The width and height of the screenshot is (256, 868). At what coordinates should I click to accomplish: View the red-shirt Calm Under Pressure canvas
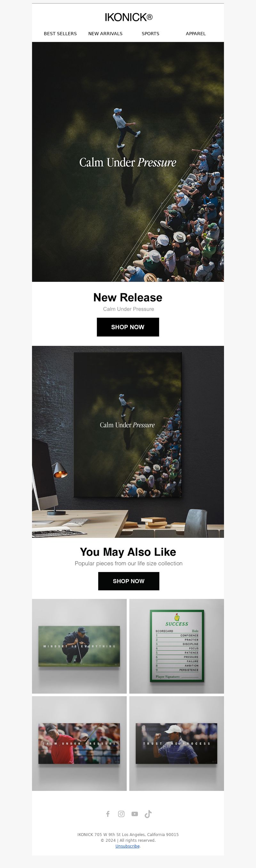pos(79,743)
